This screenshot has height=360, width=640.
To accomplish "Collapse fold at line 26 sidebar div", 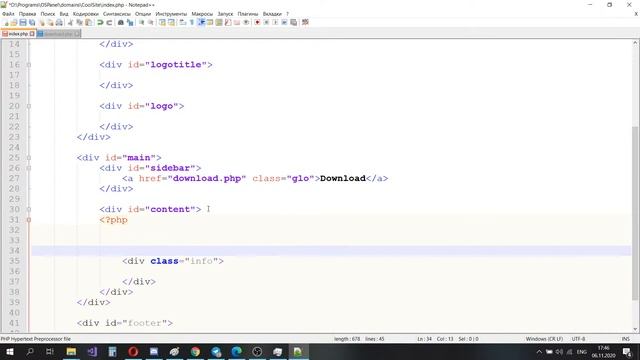I will (x=29, y=168).
